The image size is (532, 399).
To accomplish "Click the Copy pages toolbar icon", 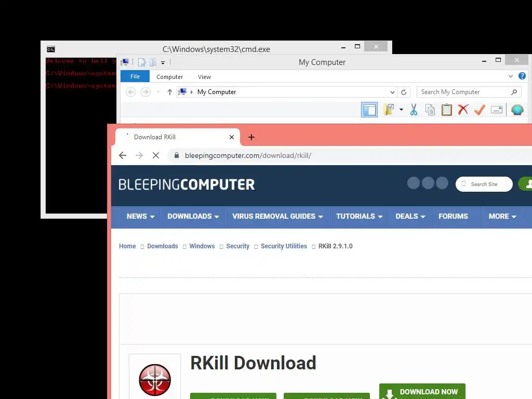I will click(430, 110).
